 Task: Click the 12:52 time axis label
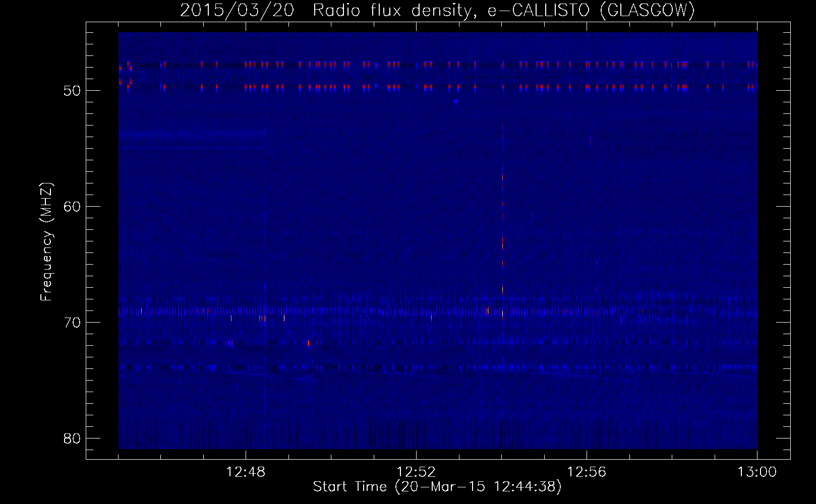[x=416, y=472]
